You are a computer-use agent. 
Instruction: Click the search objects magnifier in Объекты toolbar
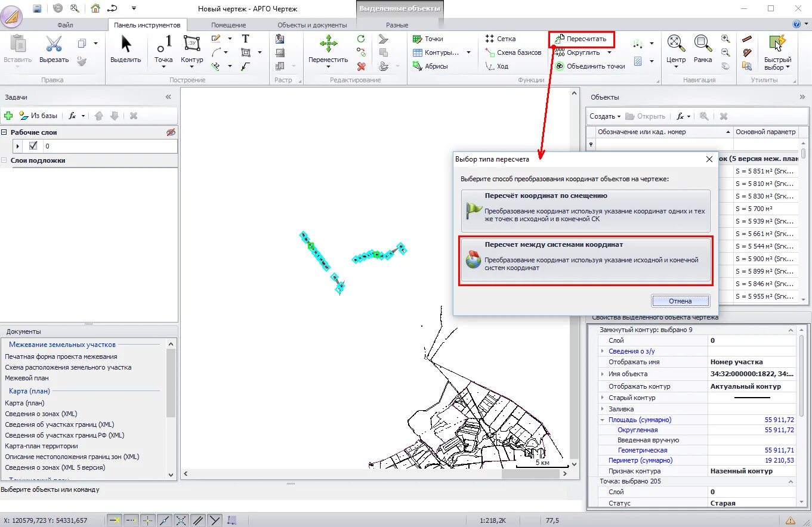pos(704,116)
